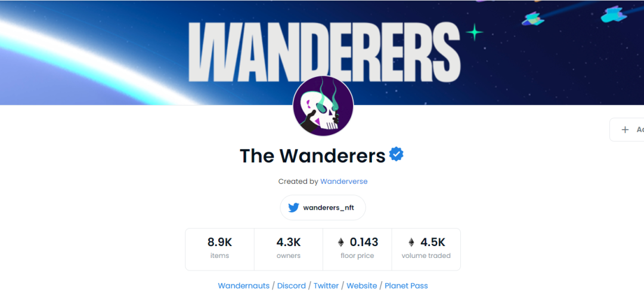Click the skull collection avatar
644x295 pixels.
pos(323,106)
